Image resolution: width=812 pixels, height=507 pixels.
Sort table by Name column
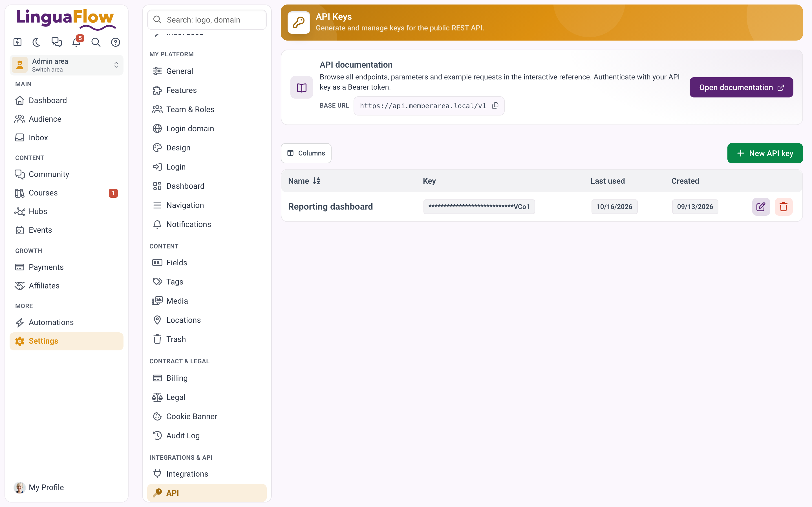(x=304, y=181)
